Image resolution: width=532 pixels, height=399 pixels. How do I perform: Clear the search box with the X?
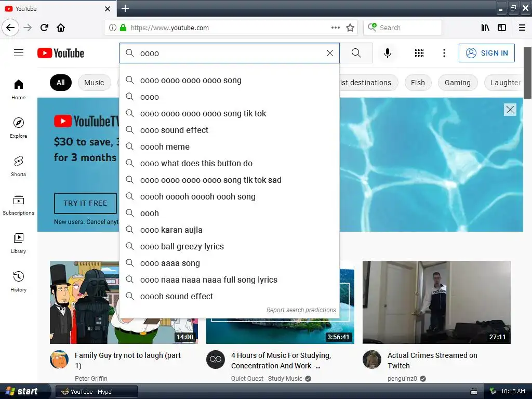(x=330, y=53)
